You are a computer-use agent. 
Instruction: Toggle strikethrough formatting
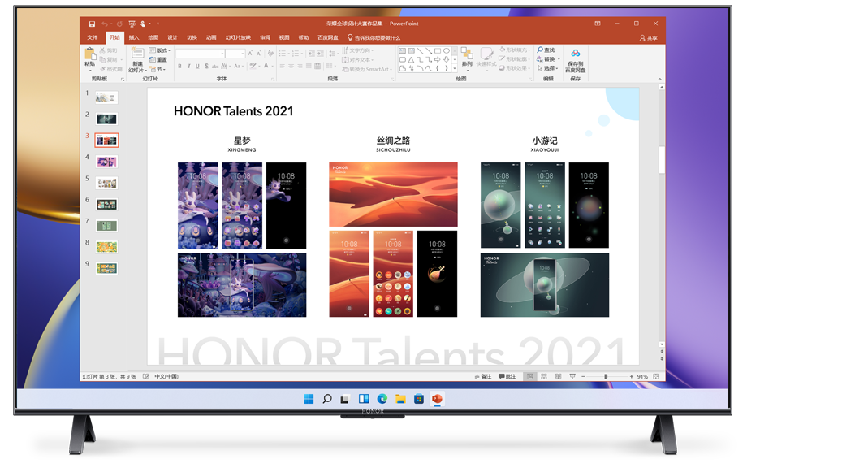point(215,66)
